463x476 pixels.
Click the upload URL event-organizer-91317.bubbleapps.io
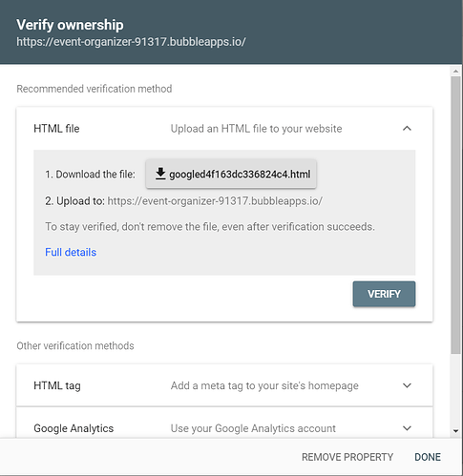[215, 201]
